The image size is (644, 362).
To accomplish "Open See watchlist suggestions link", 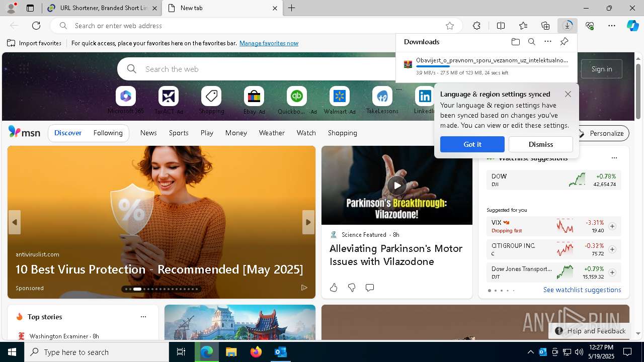I will (x=582, y=290).
